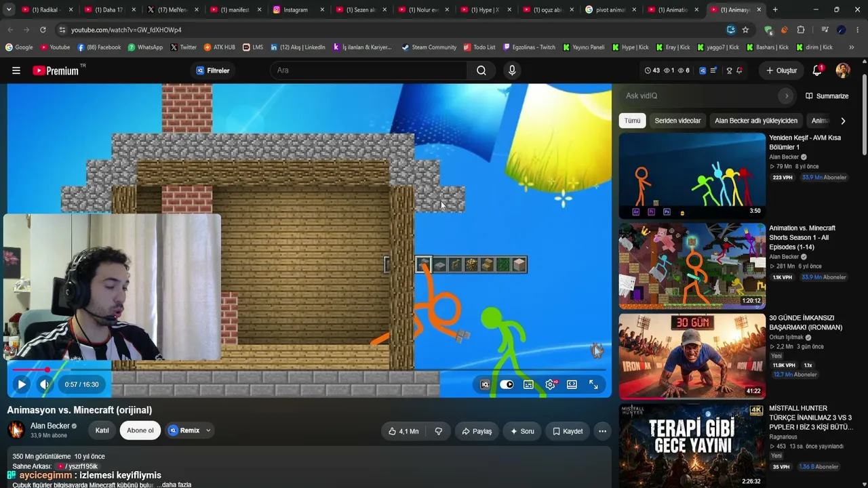Switch to the Instagram tab
This screenshot has width=868, height=488.
[296, 9]
